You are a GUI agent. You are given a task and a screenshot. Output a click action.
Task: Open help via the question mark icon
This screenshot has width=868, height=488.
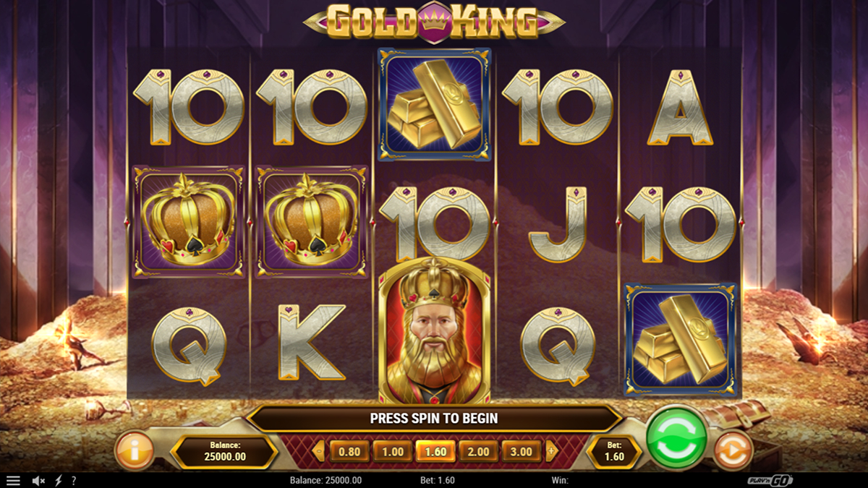[73, 480]
